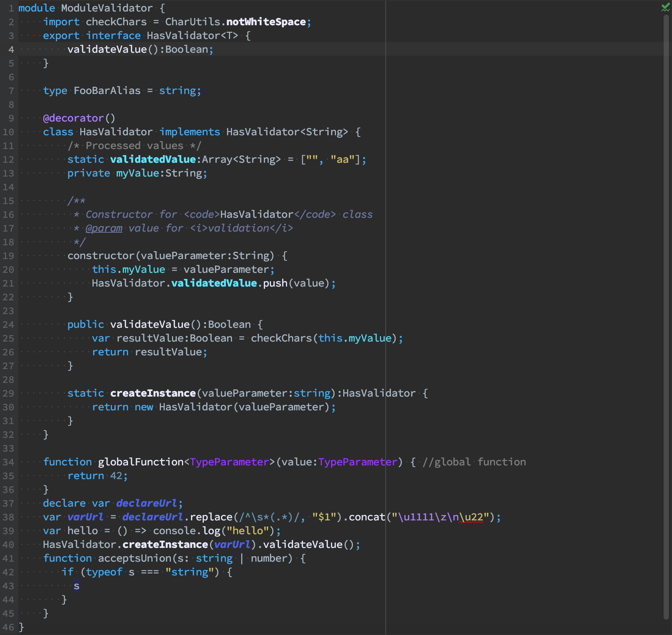Click 'console.log' on line 39
Screen dimensions: 672x635
coord(187,531)
